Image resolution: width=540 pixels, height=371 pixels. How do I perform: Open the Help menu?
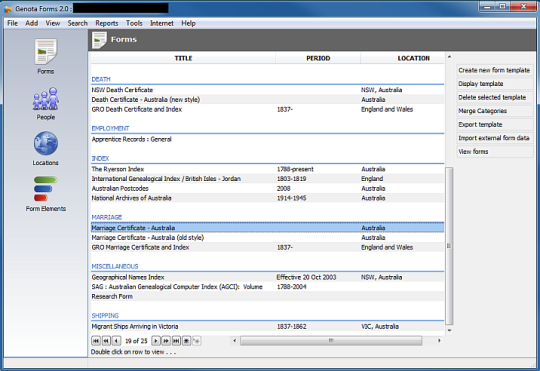click(188, 23)
